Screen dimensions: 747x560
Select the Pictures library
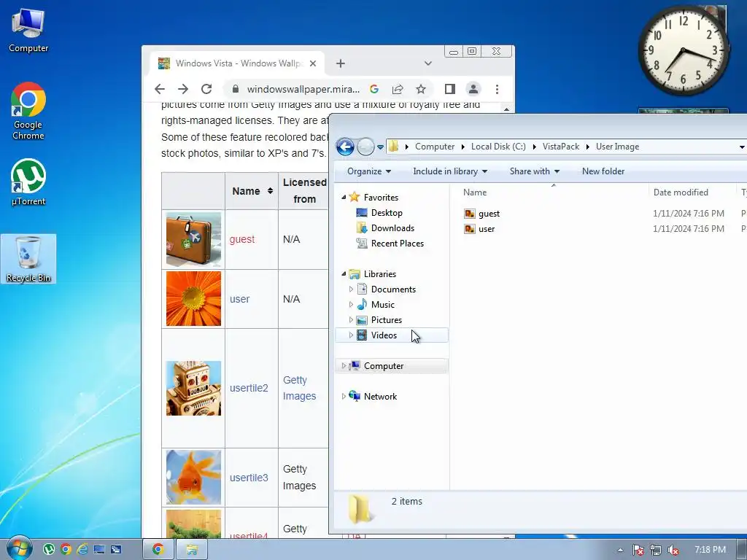(386, 320)
